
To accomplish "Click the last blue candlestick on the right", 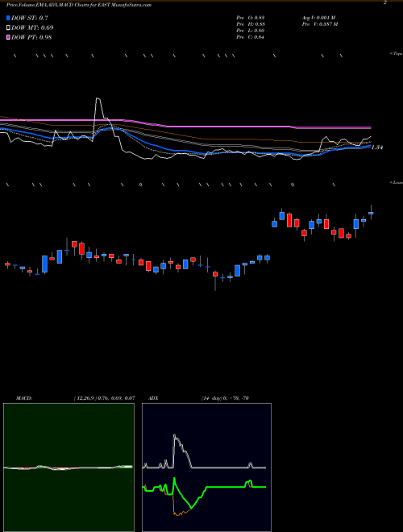I will 371,213.
